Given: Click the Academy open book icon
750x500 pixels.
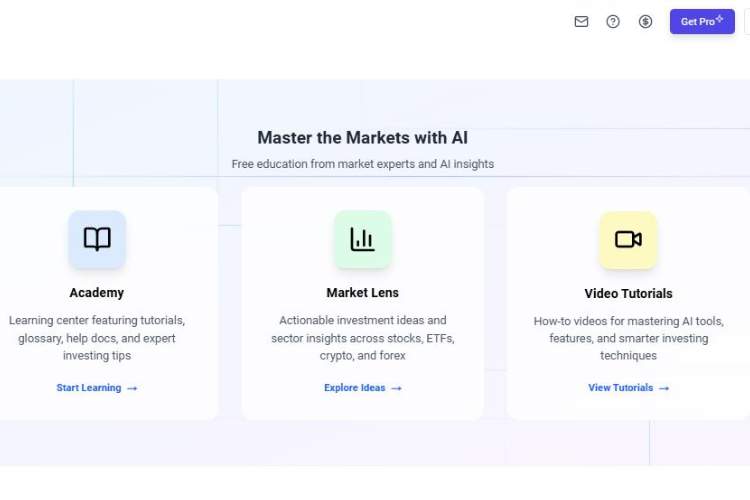Looking at the screenshot, I should click(97, 239).
